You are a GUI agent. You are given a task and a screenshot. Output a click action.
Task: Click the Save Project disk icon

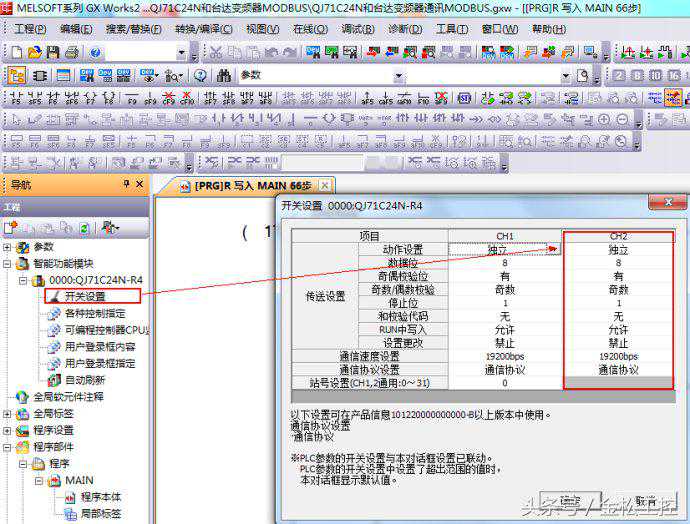[x=52, y=52]
